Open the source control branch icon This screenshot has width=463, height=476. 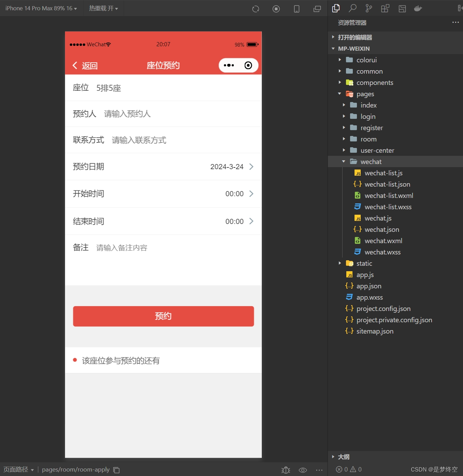369,8
